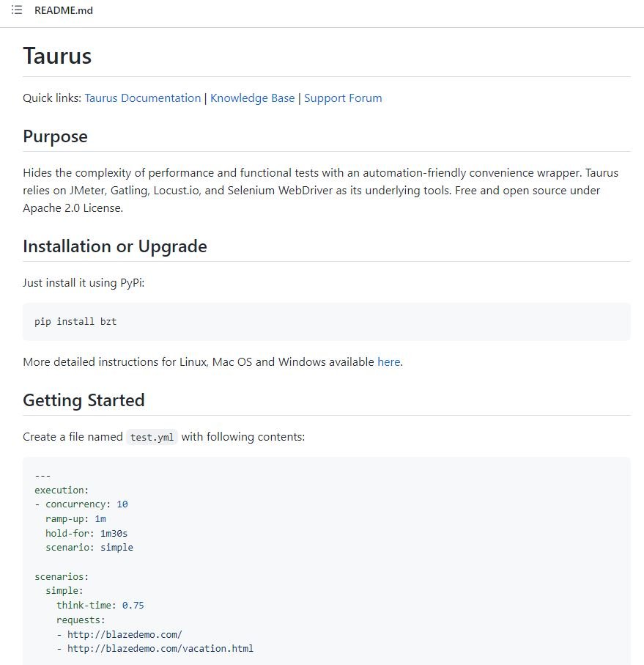Click the concurrency: 10 line in YAML
This screenshot has width=644, height=665.
81,504
